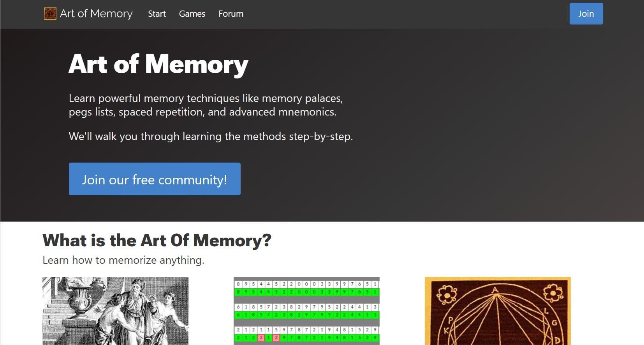The width and height of the screenshot is (644, 345).
Task: Click the step-by-step methods sentence
Action: 211,137
